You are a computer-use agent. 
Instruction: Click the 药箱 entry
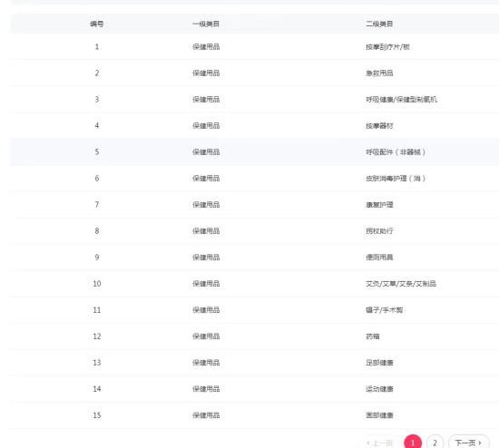[x=373, y=336]
